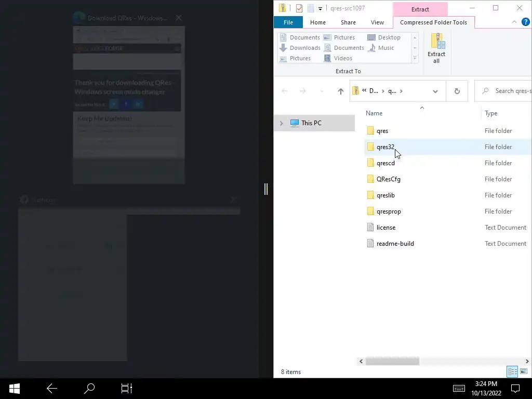The width and height of the screenshot is (532, 399).
Task: Close the Download QRes snap thumbnail
Action: tap(179, 18)
